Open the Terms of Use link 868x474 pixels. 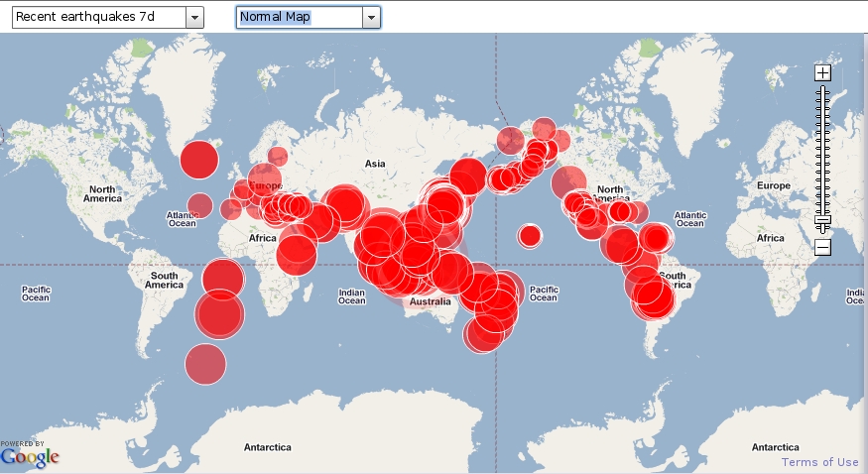[x=819, y=462]
